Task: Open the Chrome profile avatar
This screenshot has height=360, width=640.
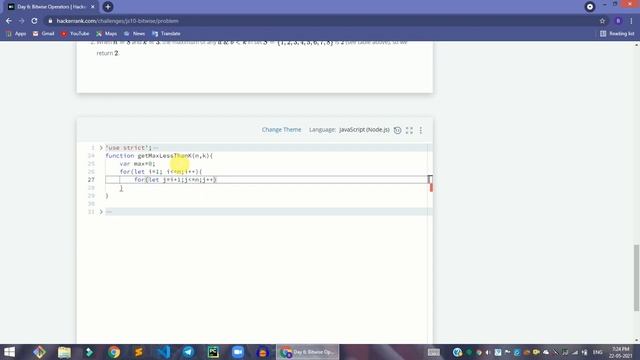Action: (x=618, y=21)
